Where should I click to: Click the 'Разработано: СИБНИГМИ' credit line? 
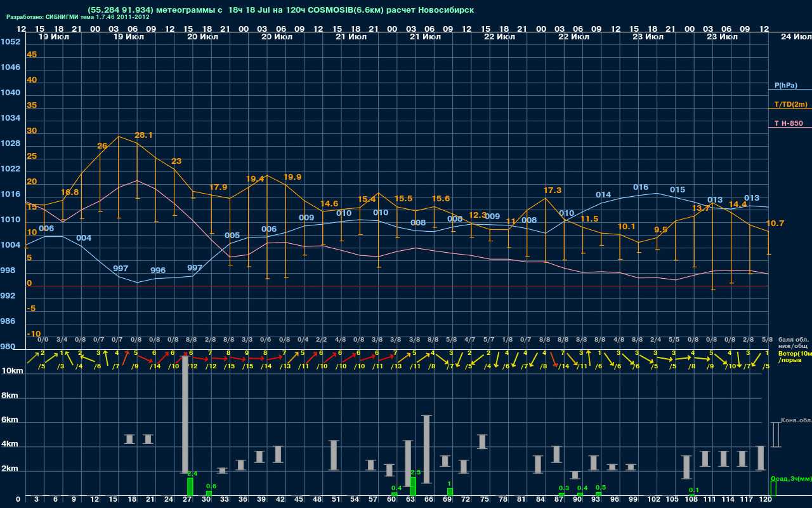pos(77,17)
